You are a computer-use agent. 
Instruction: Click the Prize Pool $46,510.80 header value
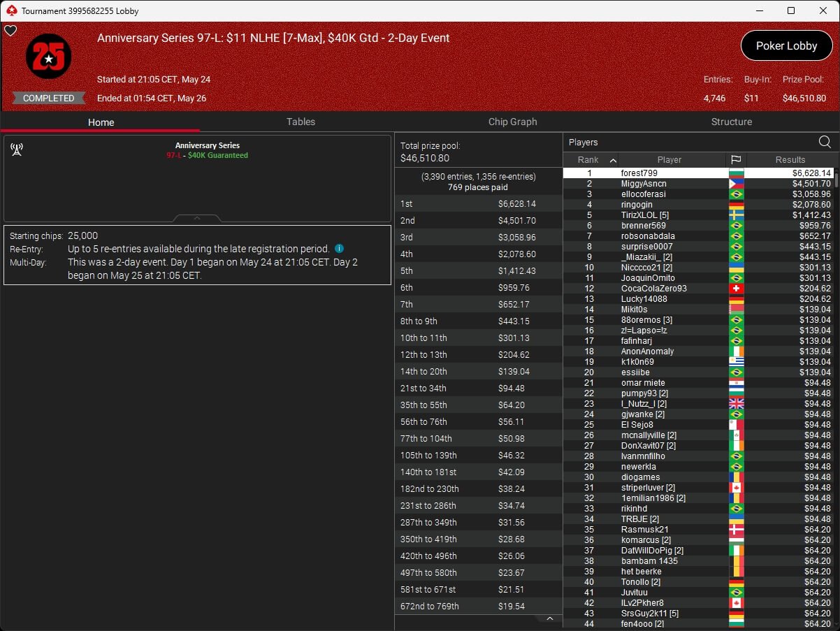(804, 99)
